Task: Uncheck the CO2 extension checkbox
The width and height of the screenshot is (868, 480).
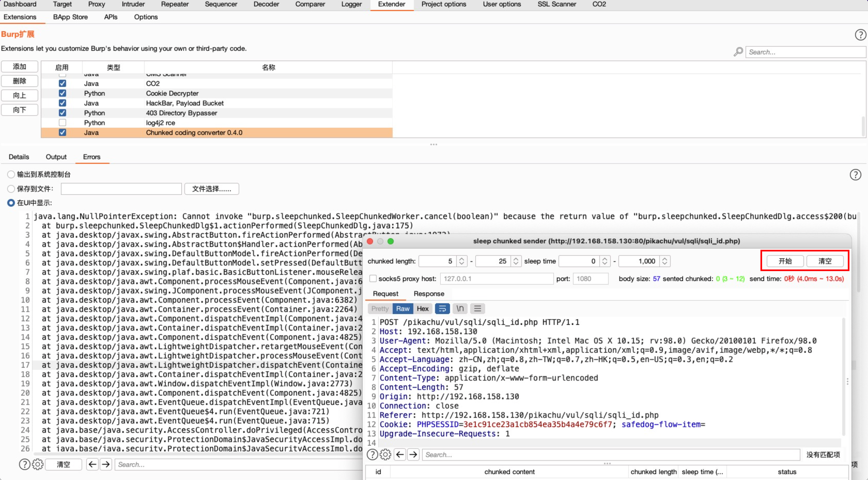Action: (x=62, y=83)
